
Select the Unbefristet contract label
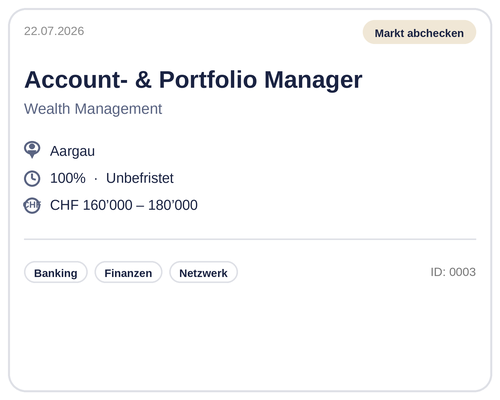(x=140, y=178)
